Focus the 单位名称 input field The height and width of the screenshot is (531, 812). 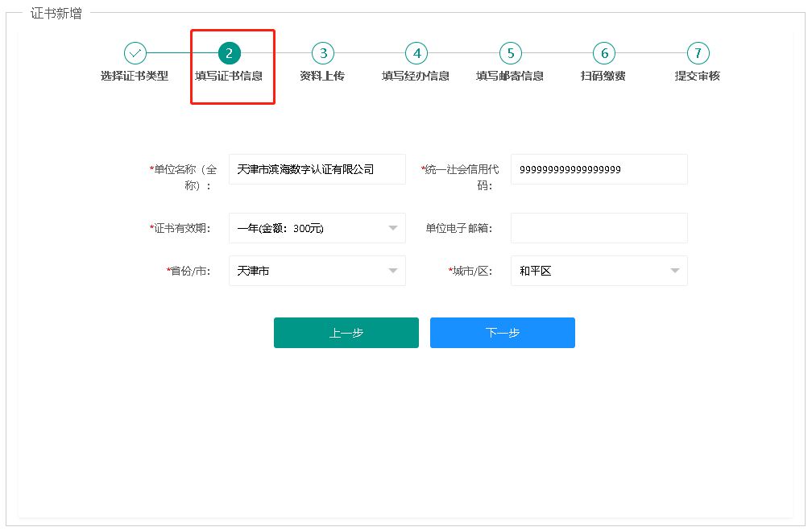[x=317, y=169]
